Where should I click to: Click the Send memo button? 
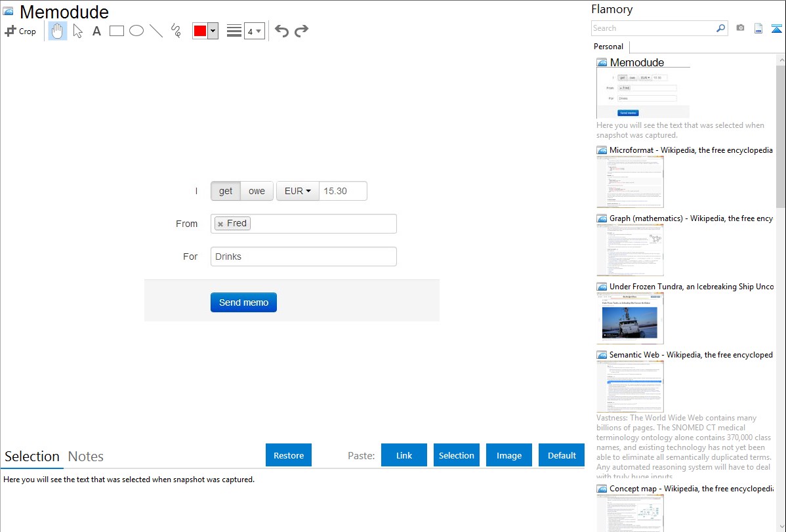(x=243, y=302)
